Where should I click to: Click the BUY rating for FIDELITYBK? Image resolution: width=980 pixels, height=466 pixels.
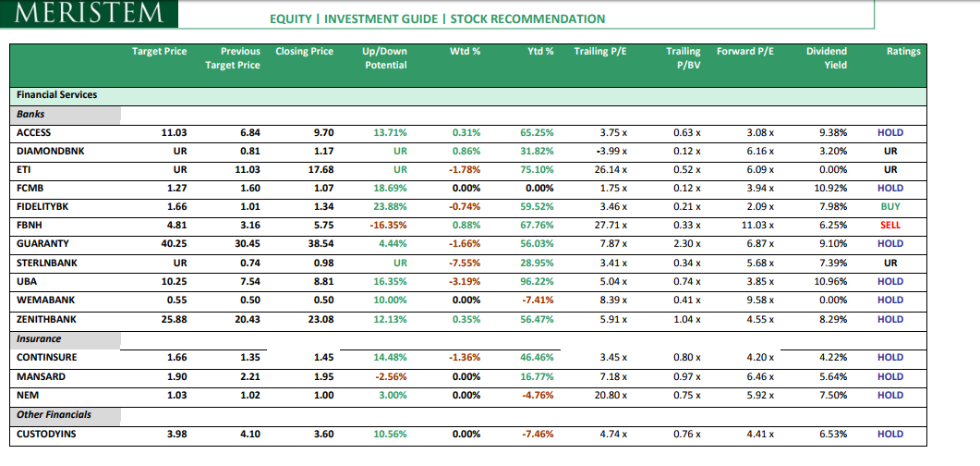point(890,207)
